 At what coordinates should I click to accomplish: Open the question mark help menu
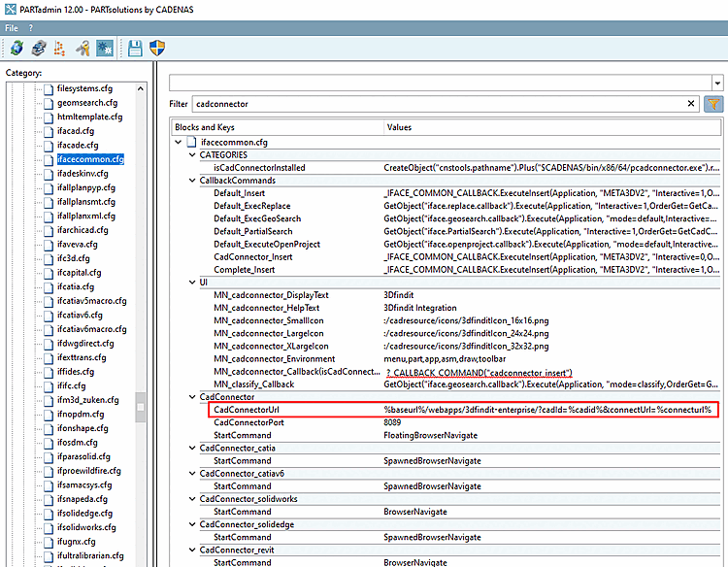pos(31,28)
